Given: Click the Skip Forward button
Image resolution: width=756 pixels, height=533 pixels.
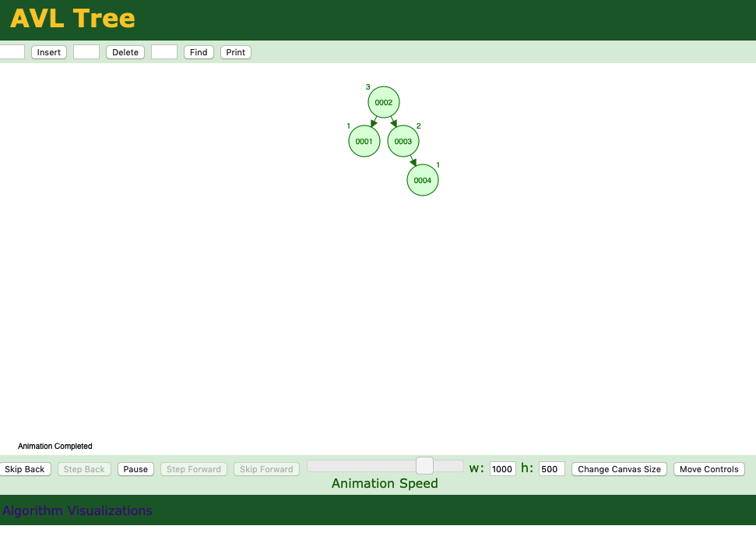Looking at the screenshot, I should (266, 469).
